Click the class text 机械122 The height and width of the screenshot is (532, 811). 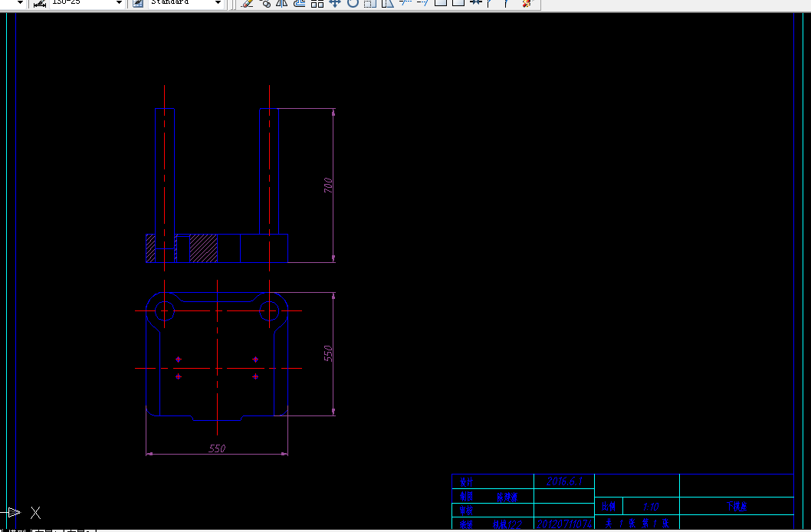[507, 524]
